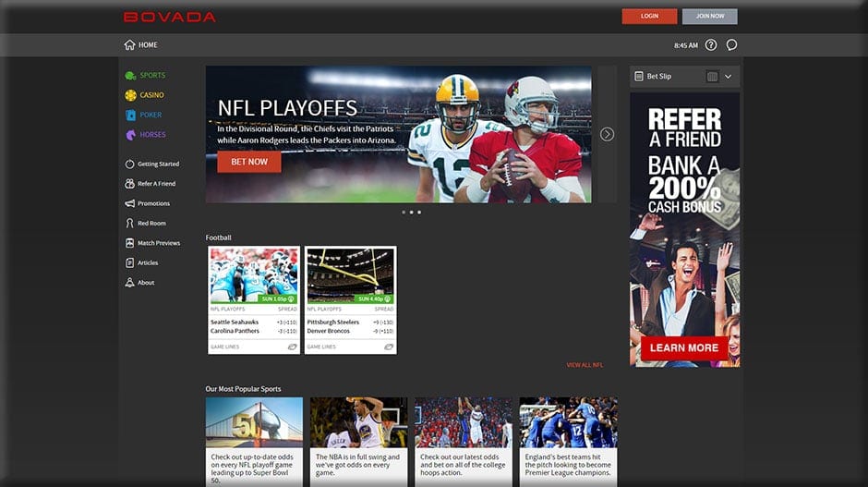Open the live chat bubble icon
Screen dimensions: 868x487
click(731, 45)
